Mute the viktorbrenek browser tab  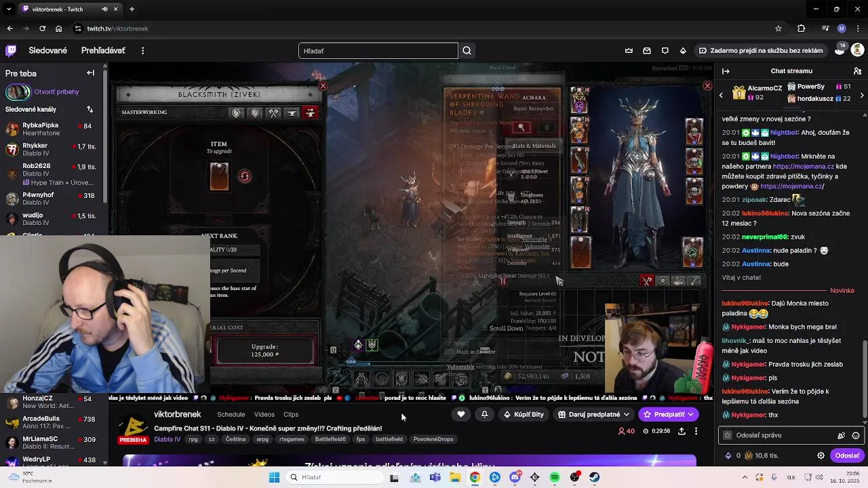pos(104,9)
